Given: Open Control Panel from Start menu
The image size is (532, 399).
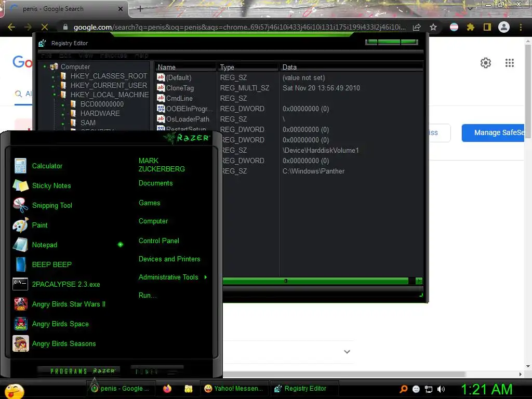Looking at the screenshot, I should (159, 241).
